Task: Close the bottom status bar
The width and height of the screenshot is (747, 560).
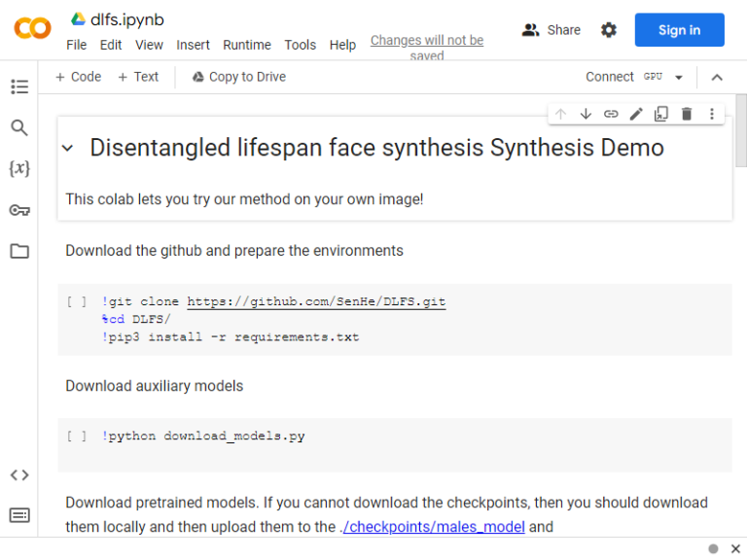Action: click(x=735, y=548)
